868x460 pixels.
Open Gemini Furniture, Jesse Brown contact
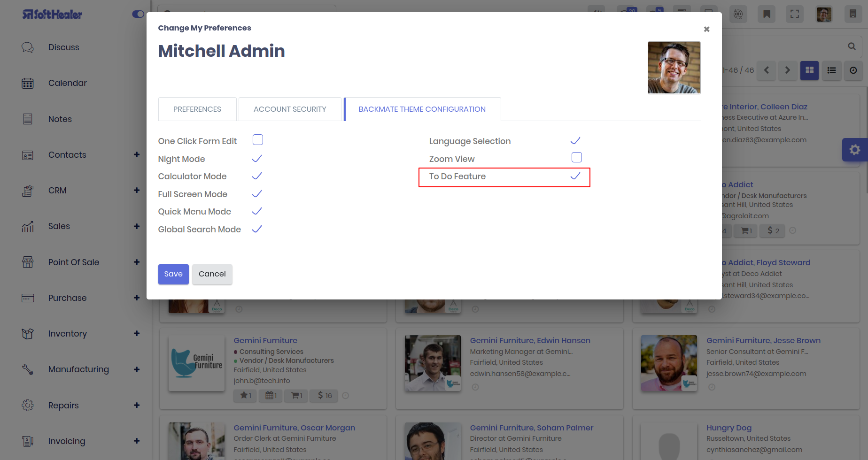[x=764, y=340]
